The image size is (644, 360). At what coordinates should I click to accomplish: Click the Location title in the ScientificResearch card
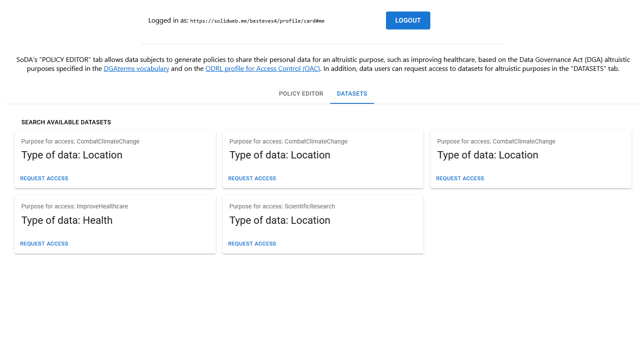280,220
